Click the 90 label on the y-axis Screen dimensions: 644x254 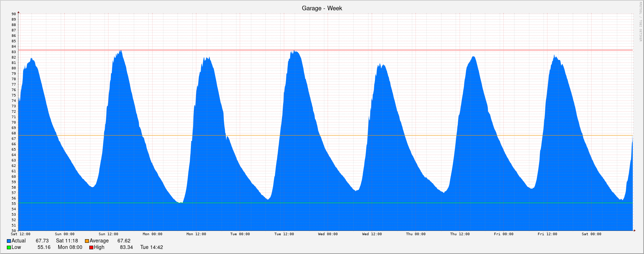click(x=14, y=14)
